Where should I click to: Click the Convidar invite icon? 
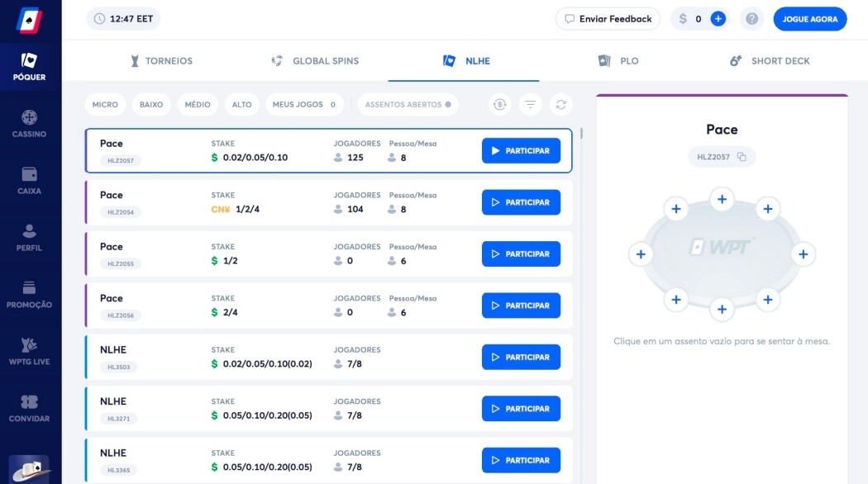coord(29,408)
